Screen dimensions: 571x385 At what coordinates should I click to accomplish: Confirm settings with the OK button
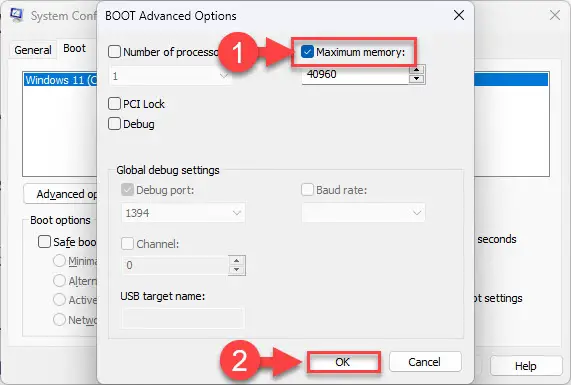pyautogui.click(x=343, y=362)
